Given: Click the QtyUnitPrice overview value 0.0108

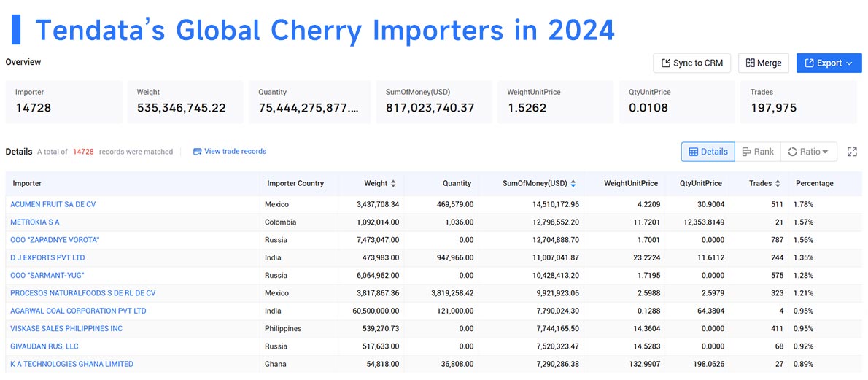Looking at the screenshot, I should [x=648, y=108].
